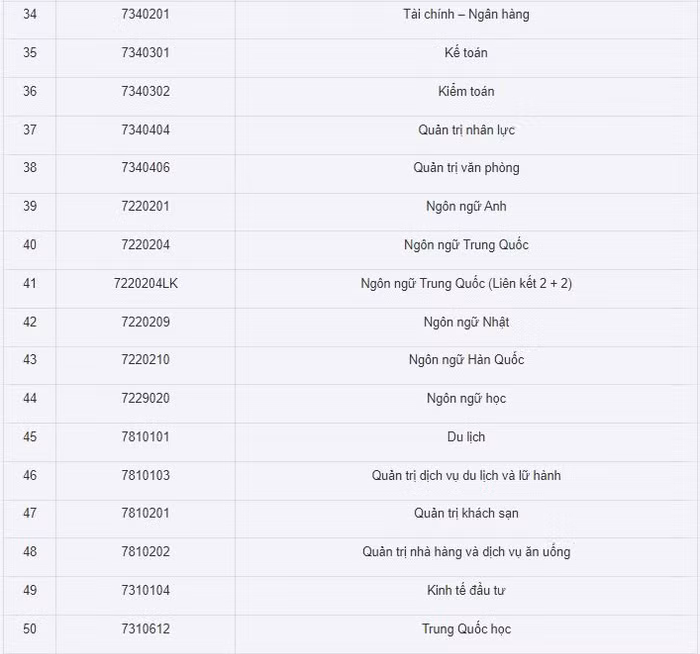Select the "Tài chính – Ngân hàng" cell
700x654 pixels.
[466, 14]
